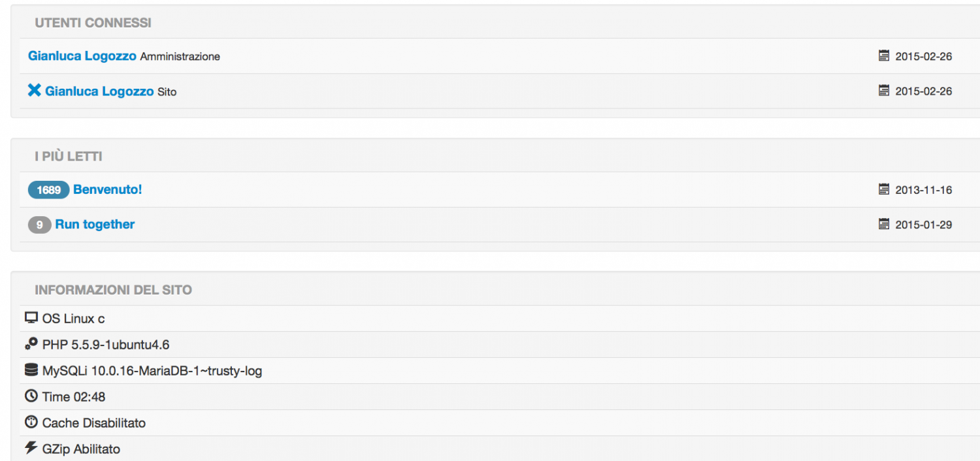The height and width of the screenshot is (461, 980).
Task: Click the I Più Letti panel header
Action: pos(68,157)
